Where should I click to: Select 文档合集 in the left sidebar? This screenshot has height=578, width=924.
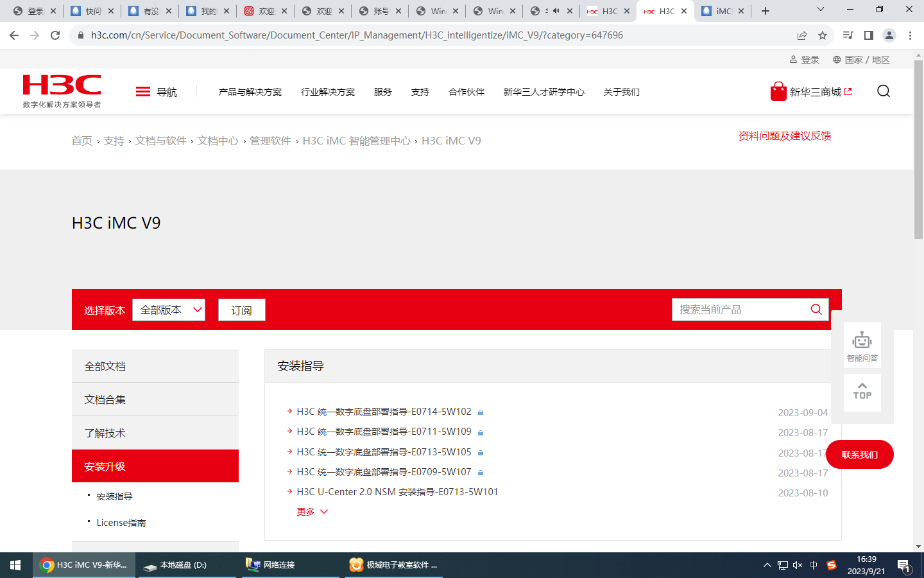(x=155, y=399)
